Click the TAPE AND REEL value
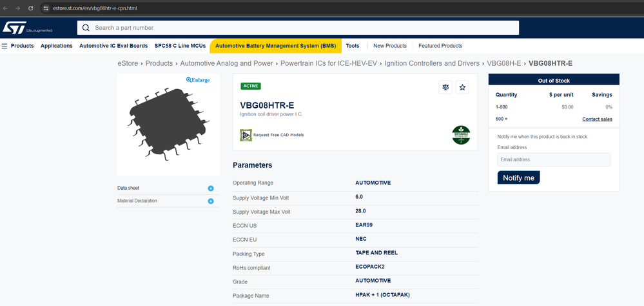 point(376,253)
